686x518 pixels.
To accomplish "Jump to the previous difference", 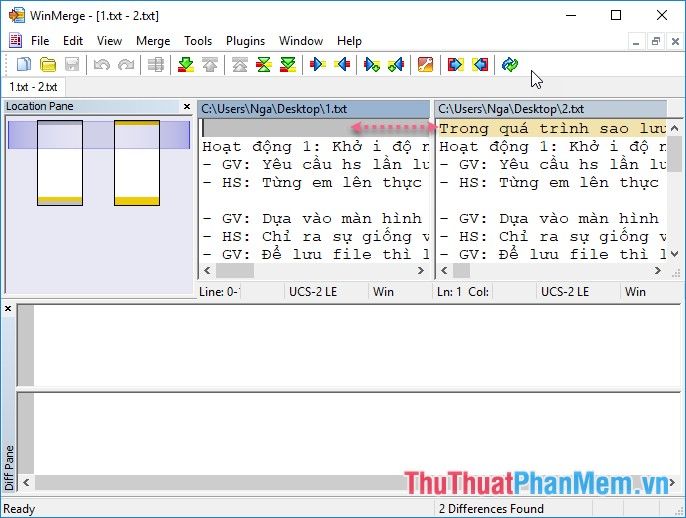I will (x=210, y=65).
